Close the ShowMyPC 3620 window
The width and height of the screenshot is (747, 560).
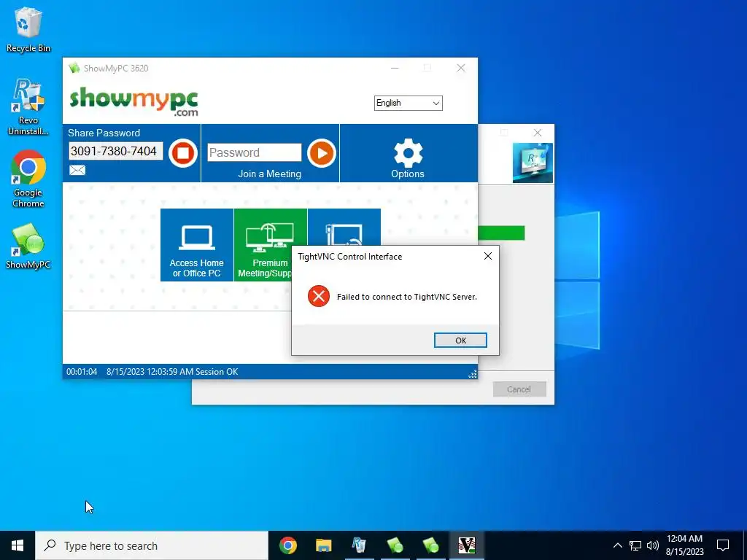click(x=461, y=68)
